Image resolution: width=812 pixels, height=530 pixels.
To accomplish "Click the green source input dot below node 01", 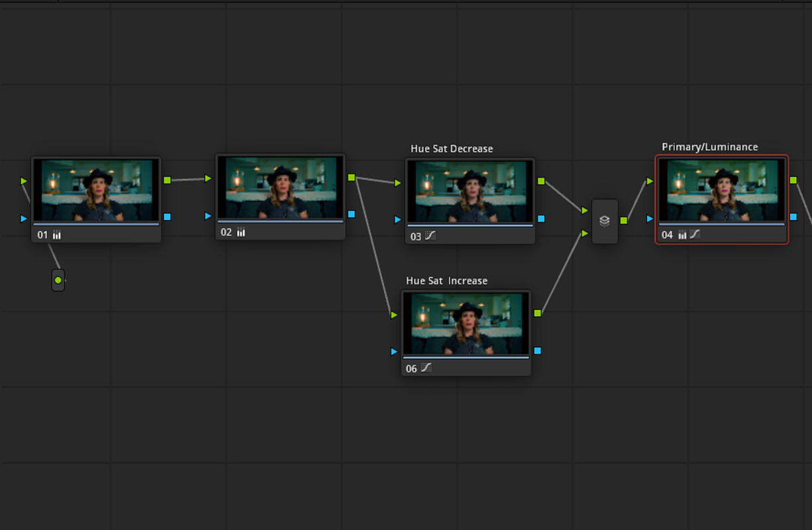I will pos(58,280).
